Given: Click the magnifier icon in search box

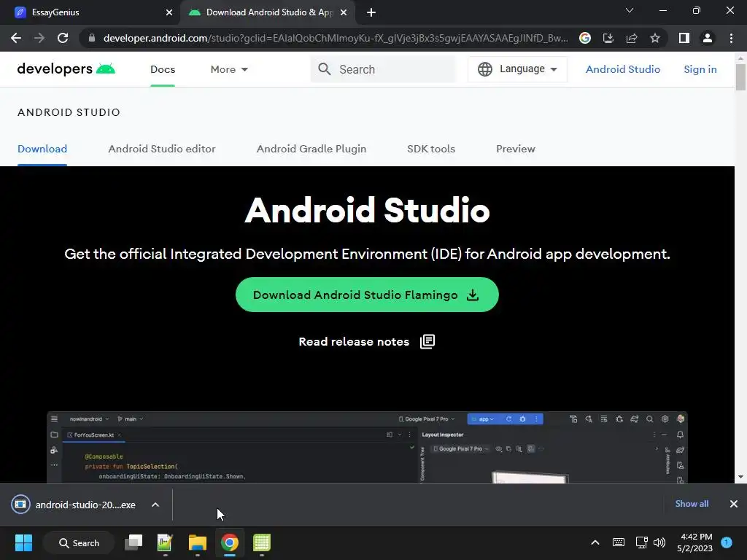Looking at the screenshot, I should pos(325,69).
